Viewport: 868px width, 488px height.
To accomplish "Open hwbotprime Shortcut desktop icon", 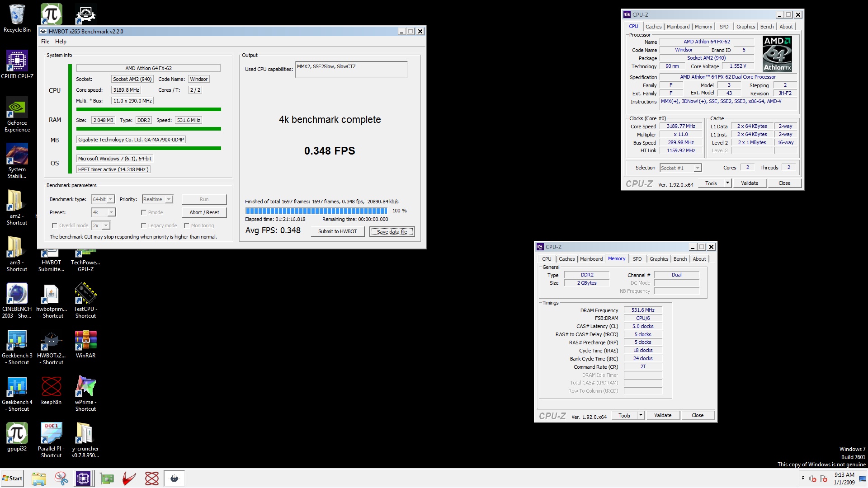I will pyautogui.click(x=52, y=301).
